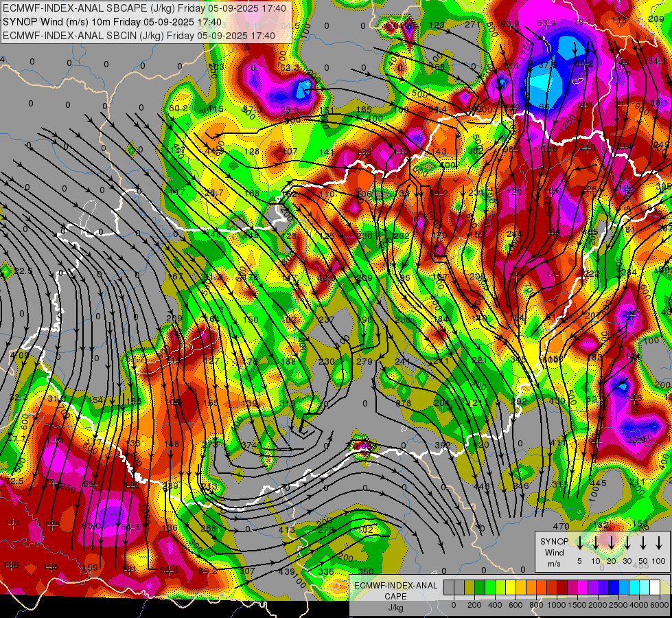Image resolution: width=672 pixels, height=618 pixels.
Task: Click the '22.5' value on the map
Action: pos(23,271)
